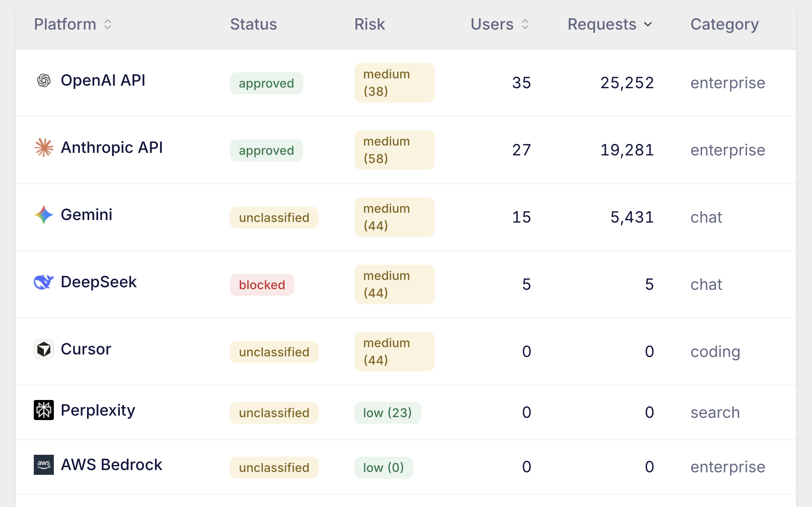812x507 pixels.
Task: Click the Requests column header label
Action: (x=602, y=24)
